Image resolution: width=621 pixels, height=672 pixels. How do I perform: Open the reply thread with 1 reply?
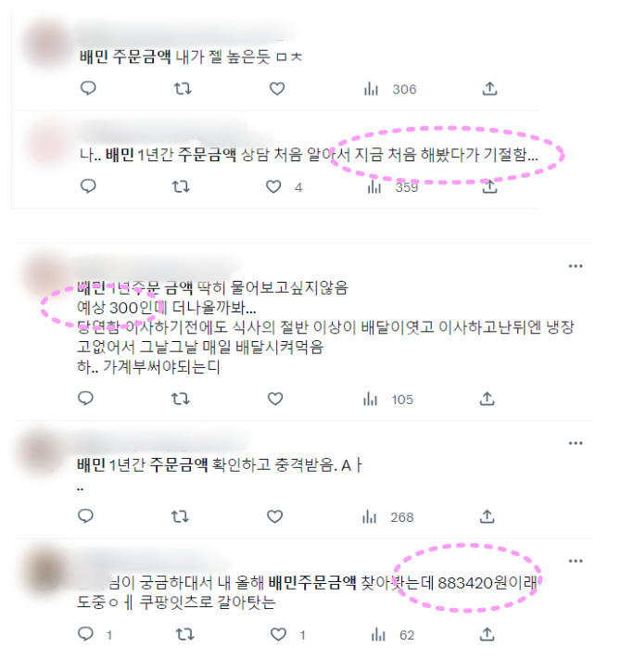tap(95, 634)
